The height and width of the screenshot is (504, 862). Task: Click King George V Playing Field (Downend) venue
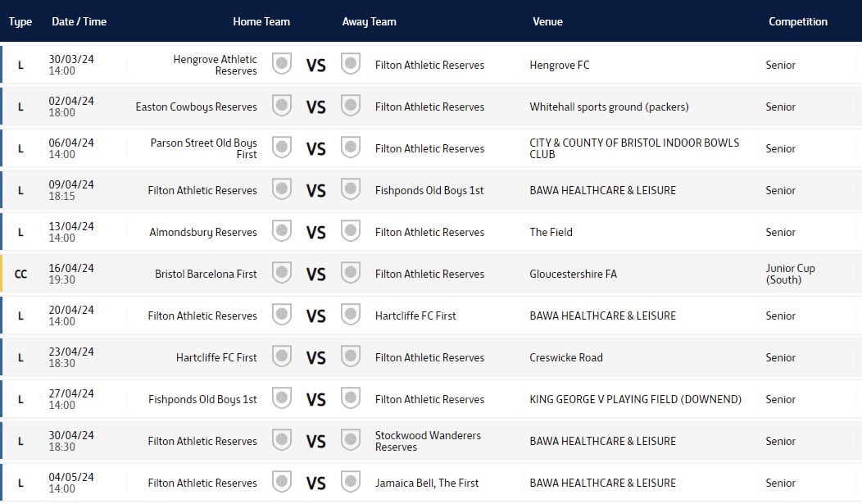click(x=636, y=399)
